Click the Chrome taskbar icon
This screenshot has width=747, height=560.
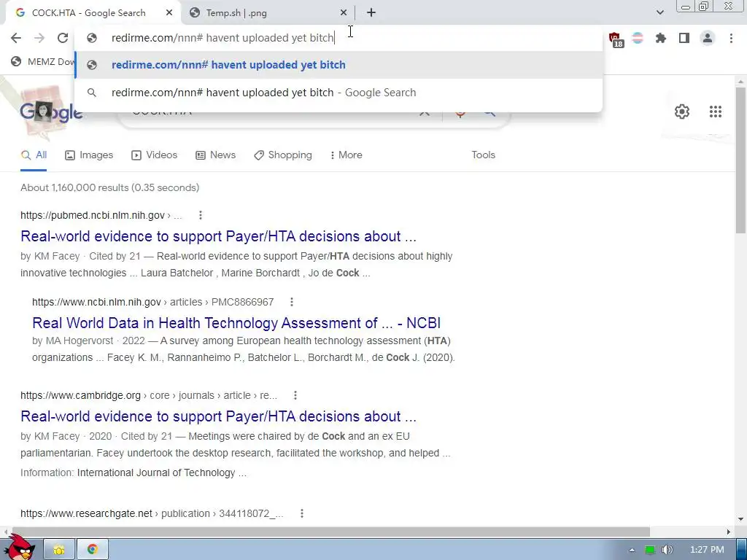click(93, 550)
